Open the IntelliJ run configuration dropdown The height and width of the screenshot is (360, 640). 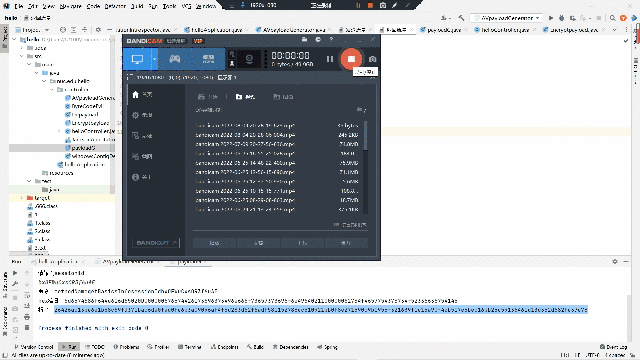click(x=507, y=18)
